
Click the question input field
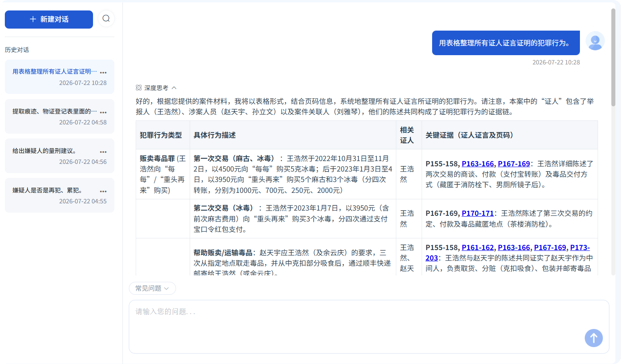[369, 327]
